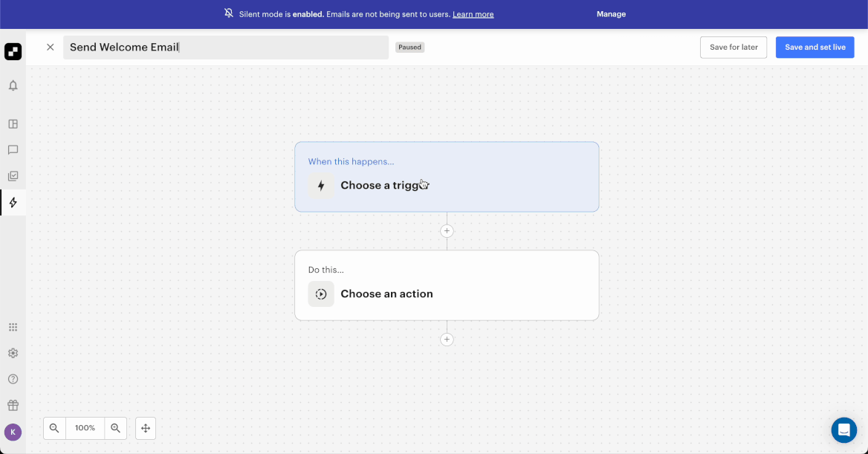
Task: Open the dashboard layout icon in sidebar
Action: 13,124
